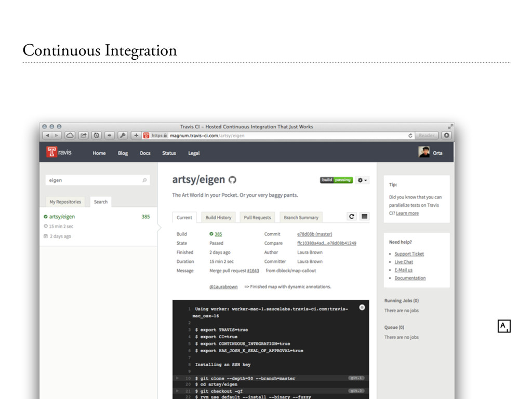
Task: Open the GitHub icon beside artsy/eigen heading
Action: (x=232, y=180)
